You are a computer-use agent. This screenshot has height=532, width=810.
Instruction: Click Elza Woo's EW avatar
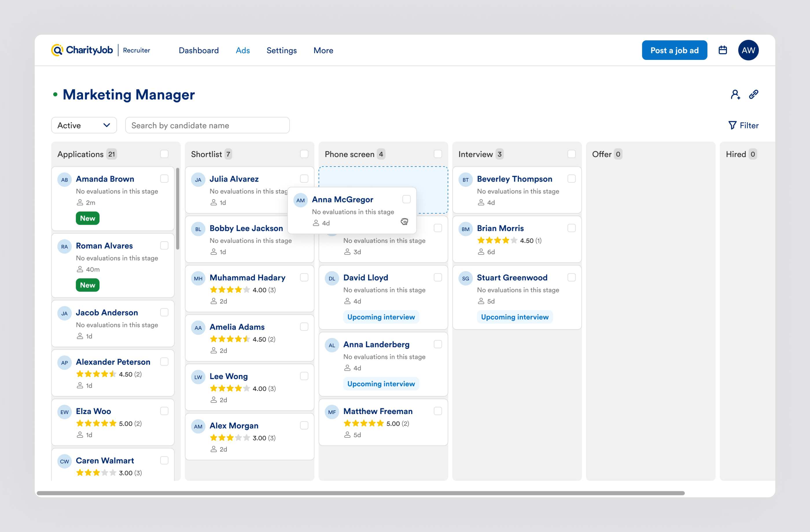click(x=64, y=412)
